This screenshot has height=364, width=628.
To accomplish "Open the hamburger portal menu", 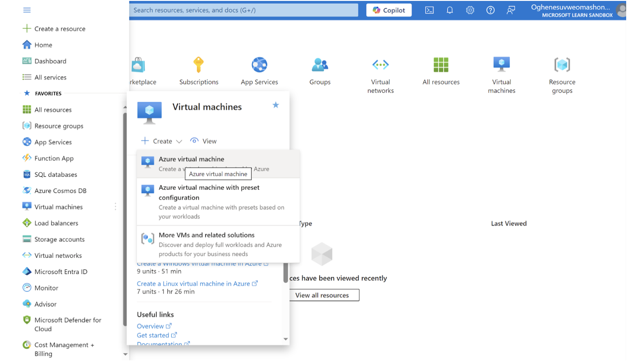I will (x=27, y=10).
